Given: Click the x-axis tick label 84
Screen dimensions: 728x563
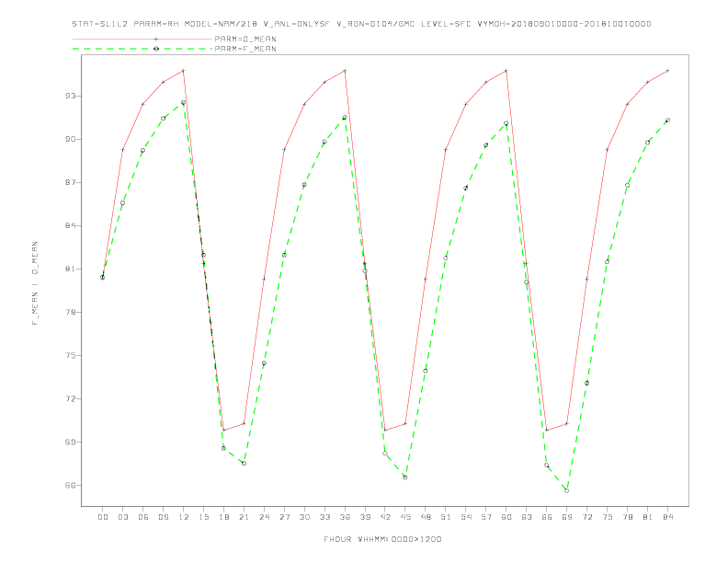Looking at the screenshot, I should (x=668, y=517).
